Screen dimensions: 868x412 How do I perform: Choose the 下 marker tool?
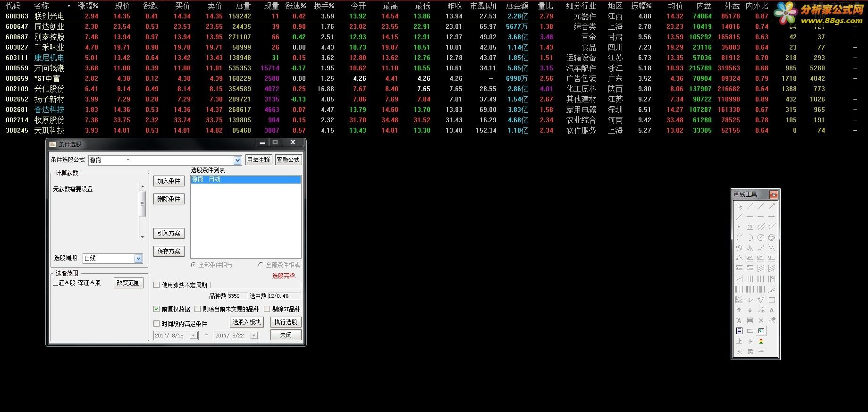click(750, 341)
